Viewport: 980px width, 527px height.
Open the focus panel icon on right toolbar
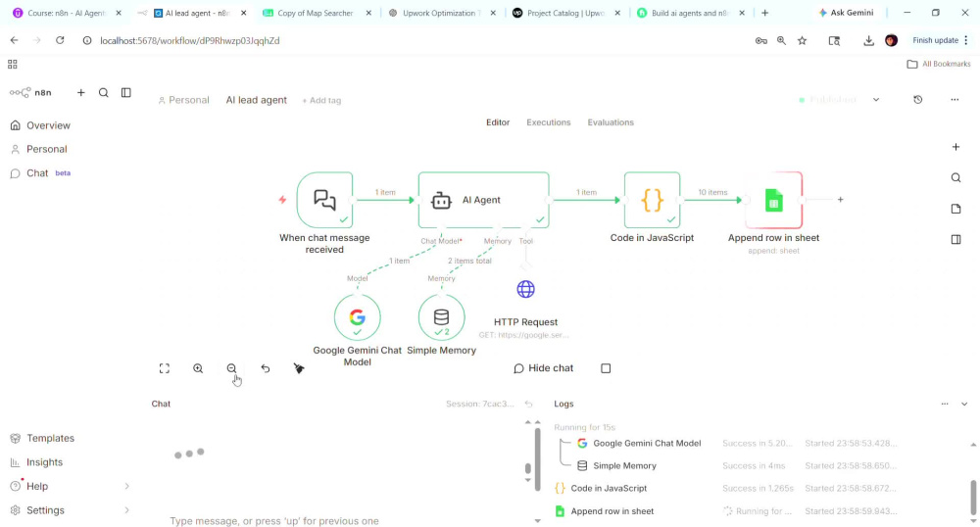955,239
